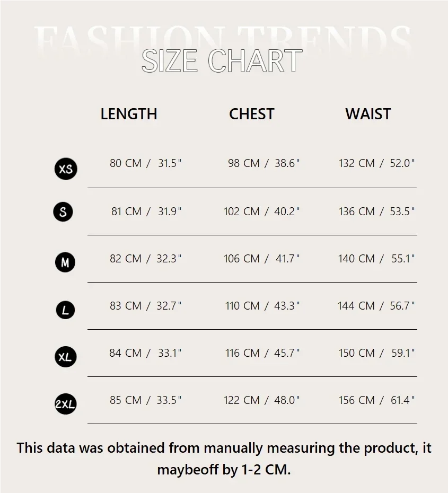448x493 pixels.
Task: Click the XS length value 80 CM
Action: tap(126, 163)
